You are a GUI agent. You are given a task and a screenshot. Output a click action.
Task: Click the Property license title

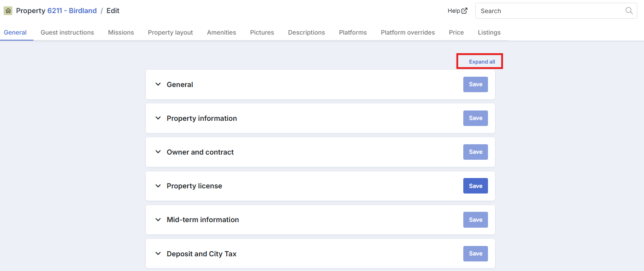[x=194, y=186]
